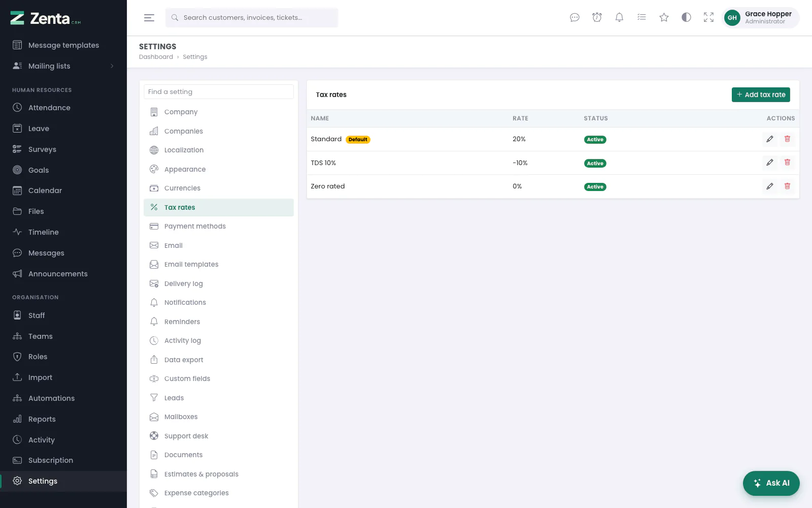812x508 pixels.
Task: Open the notifications bell in header
Action: pyautogui.click(x=619, y=18)
